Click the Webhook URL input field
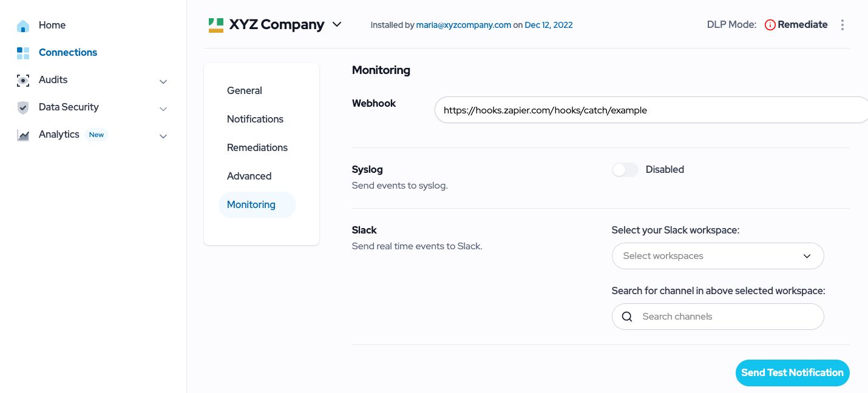Screen dimensions: 868x393 [651, 110]
